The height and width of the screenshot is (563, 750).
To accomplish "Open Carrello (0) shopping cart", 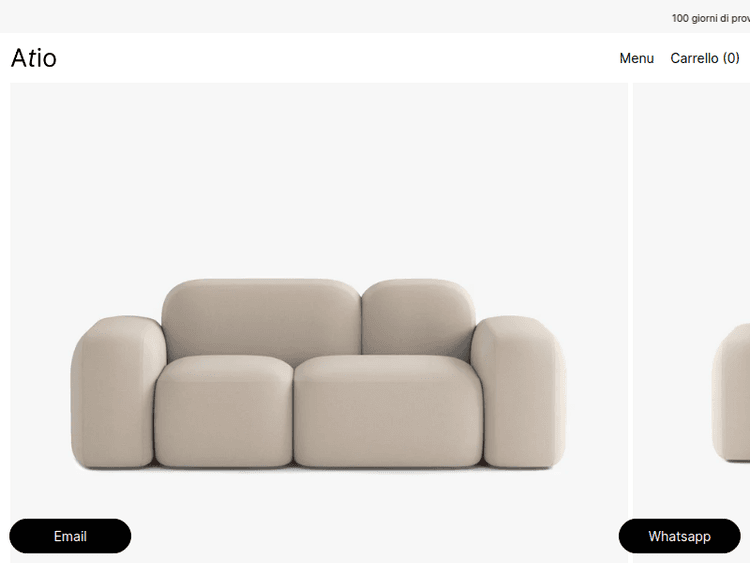I will (x=705, y=58).
